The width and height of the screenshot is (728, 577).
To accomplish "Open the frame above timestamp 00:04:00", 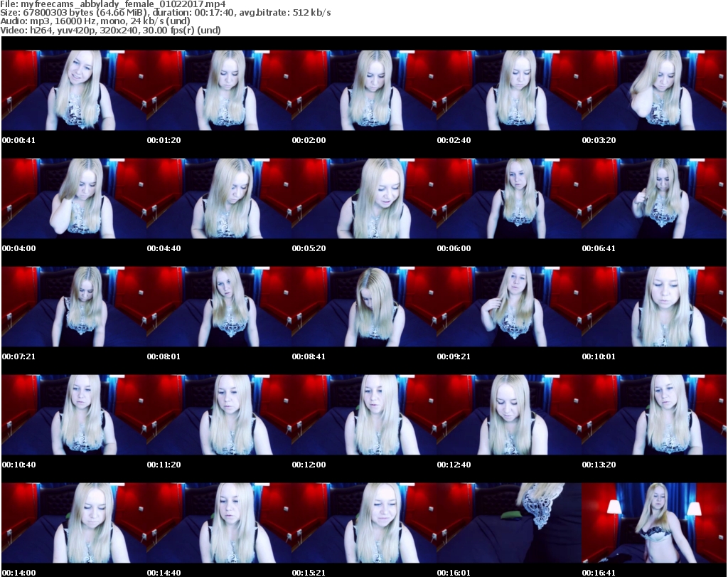I will coord(74,198).
